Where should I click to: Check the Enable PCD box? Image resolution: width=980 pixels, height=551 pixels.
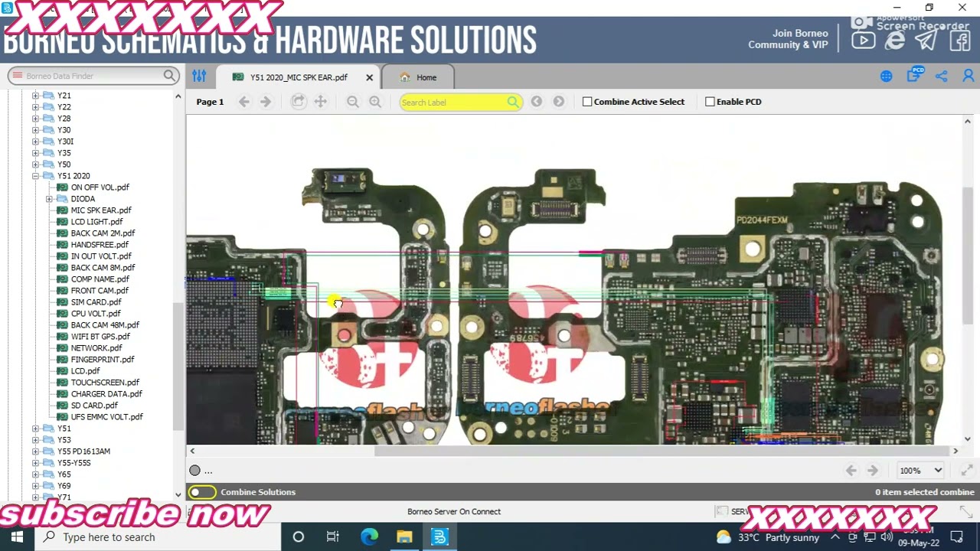point(710,102)
